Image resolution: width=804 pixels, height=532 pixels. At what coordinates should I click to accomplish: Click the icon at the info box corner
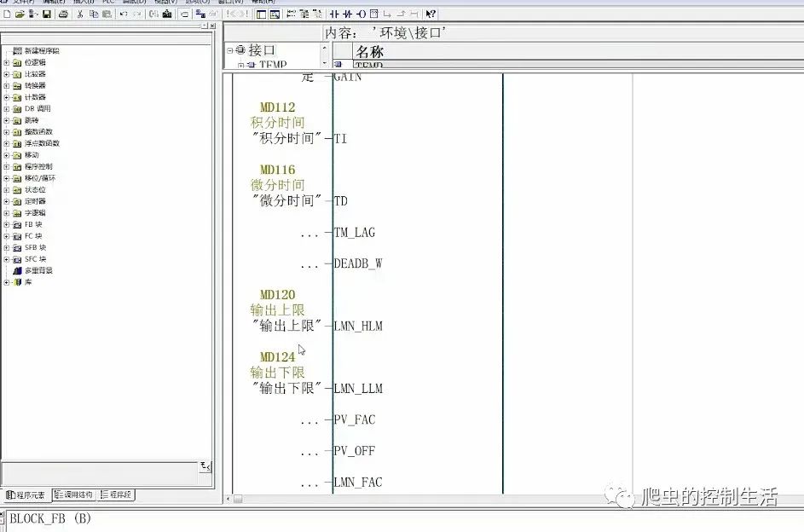tap(205, 466)
